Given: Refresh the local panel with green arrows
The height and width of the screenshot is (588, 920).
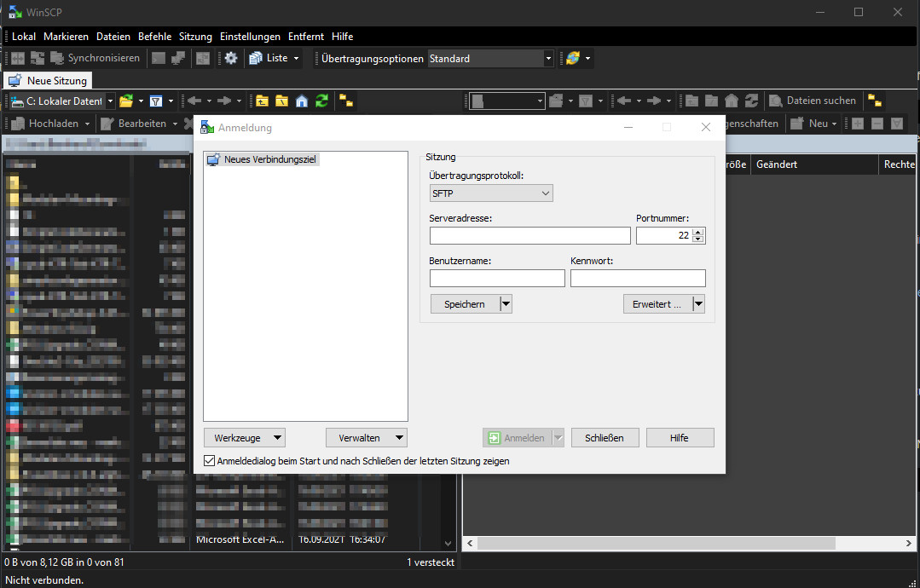Looking at the screenshot, I should [x=321, y=101].
